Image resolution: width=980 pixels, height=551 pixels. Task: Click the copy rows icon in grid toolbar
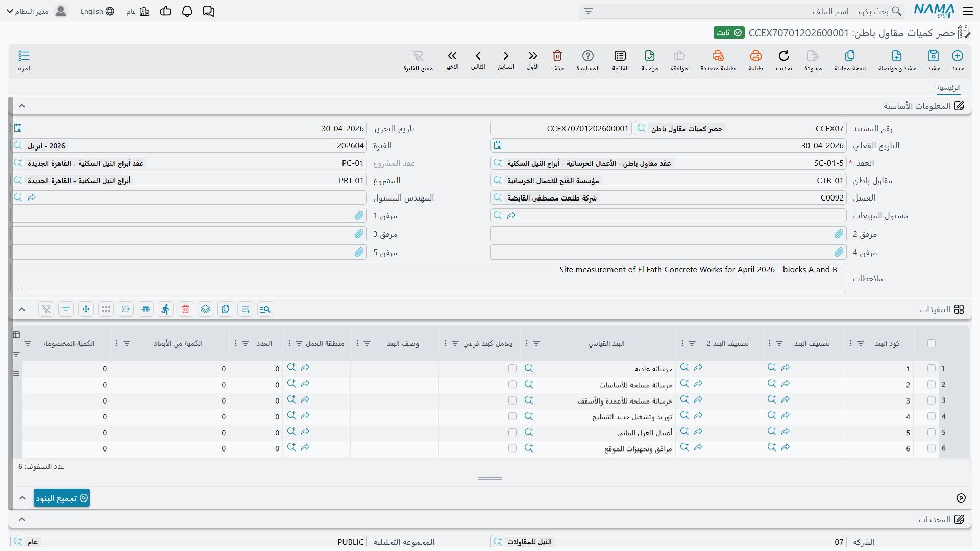225,309
